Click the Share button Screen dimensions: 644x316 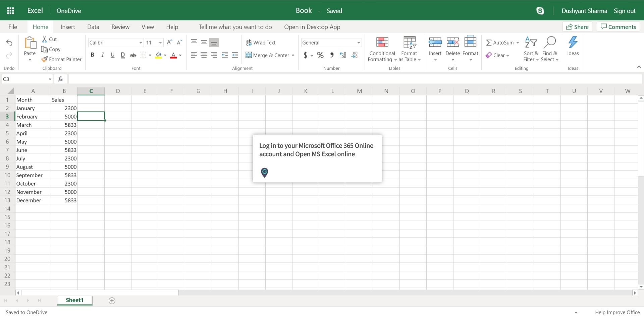click(577, 27)
